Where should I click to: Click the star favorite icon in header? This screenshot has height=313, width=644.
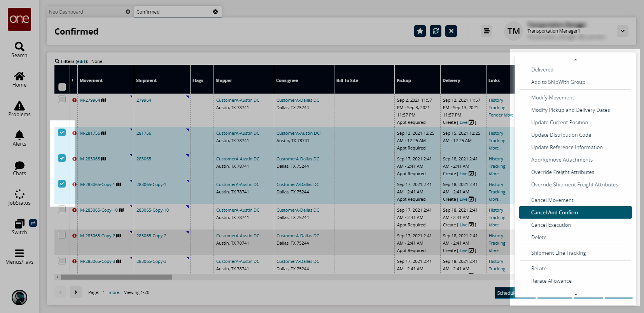(x=420, y=31)
